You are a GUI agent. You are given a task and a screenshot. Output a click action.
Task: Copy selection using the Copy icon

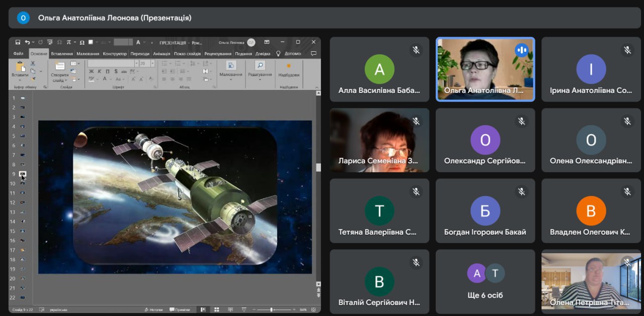tap(33, 71)
